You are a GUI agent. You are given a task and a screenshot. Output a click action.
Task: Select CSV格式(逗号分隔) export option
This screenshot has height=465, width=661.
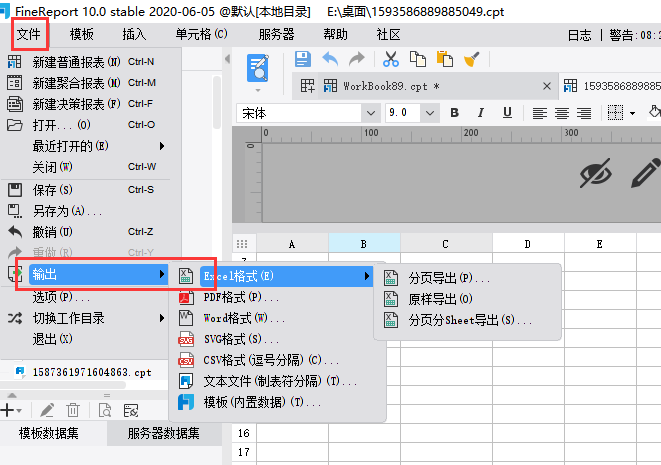pos(278,360)
